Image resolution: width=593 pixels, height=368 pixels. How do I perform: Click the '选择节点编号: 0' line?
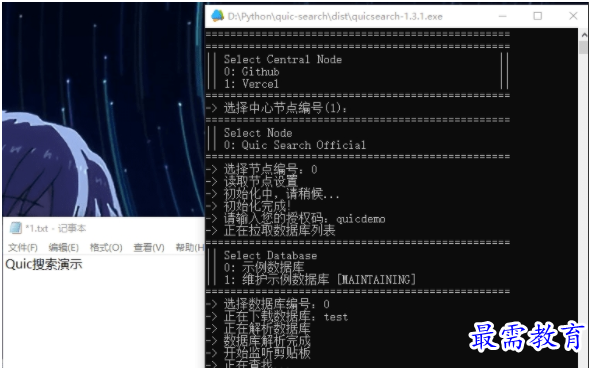[262, 169]
